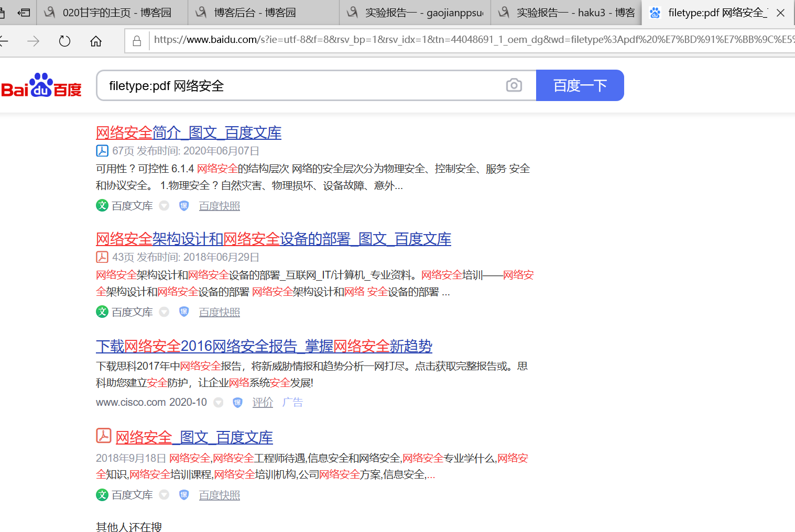This screenshot has width=795, height=532.
Task: Click the shield icon next to www.cisco.com
Action: click(237, 402)
